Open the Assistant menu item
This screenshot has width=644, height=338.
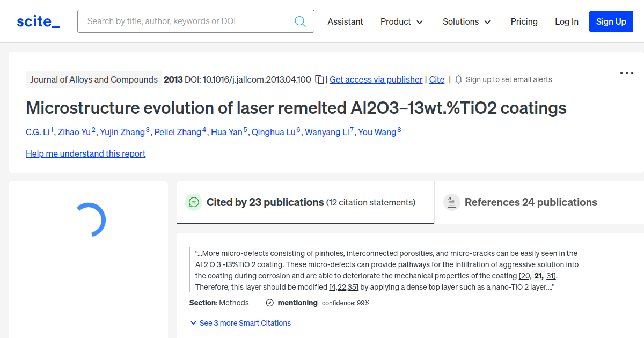point(345,21)
